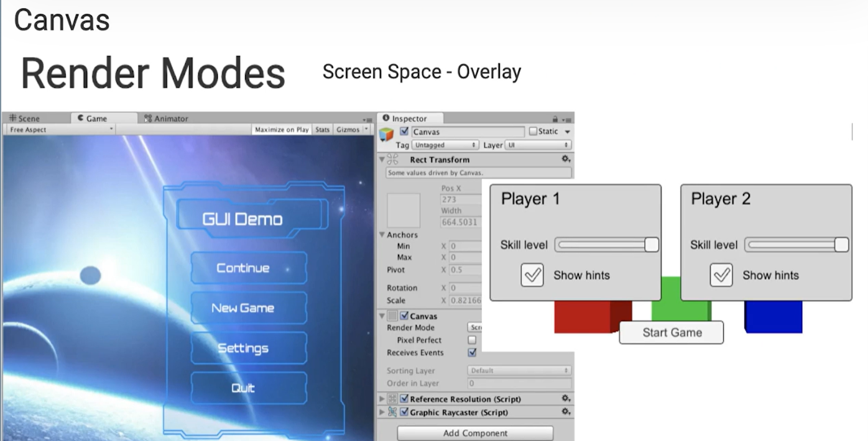
Task: Uncheck Show hints for Player 2
Action: coord(721,275)
